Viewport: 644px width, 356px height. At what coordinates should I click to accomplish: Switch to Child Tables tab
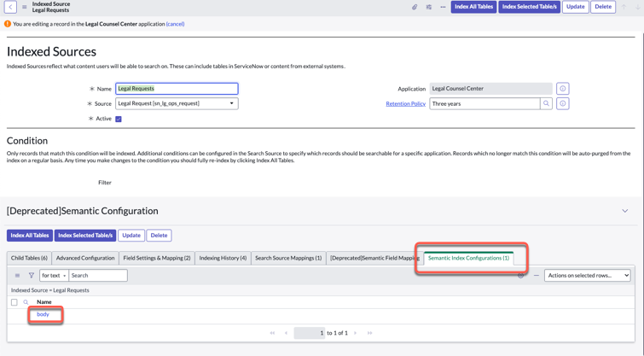(x=29, y=258)
